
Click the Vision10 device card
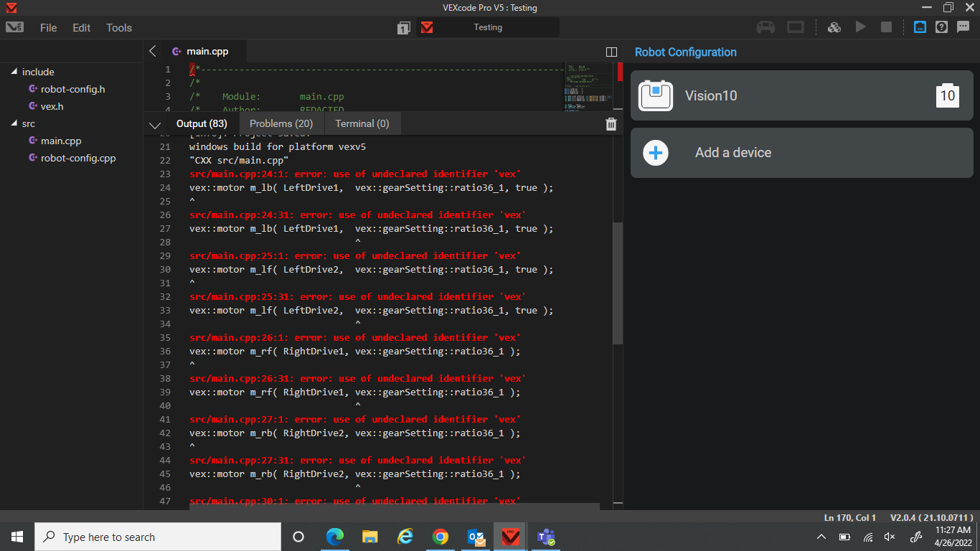(802, 95)
